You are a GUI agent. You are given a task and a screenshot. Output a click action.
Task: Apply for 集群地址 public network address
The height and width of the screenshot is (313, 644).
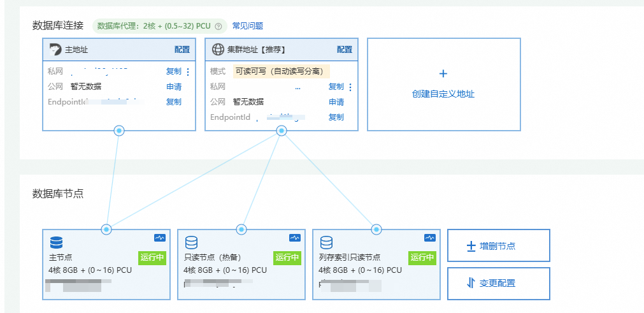(x=336, y=102)
